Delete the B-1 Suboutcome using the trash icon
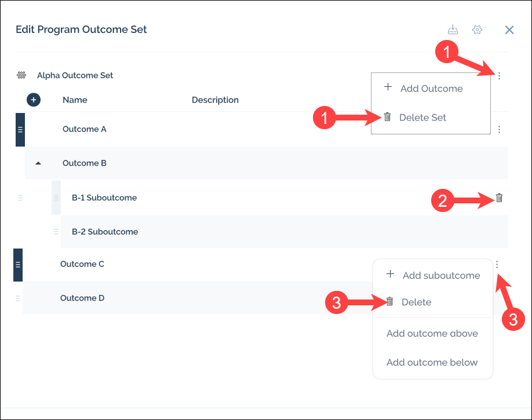The width and height of the screenshot is (532, 420). click(499, 198)
